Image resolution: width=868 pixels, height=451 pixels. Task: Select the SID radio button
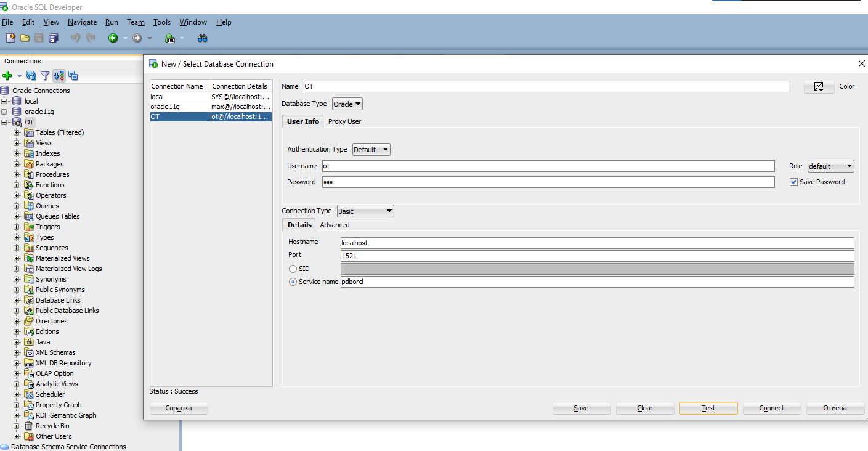pyautogui.click(x=293, y=269)
